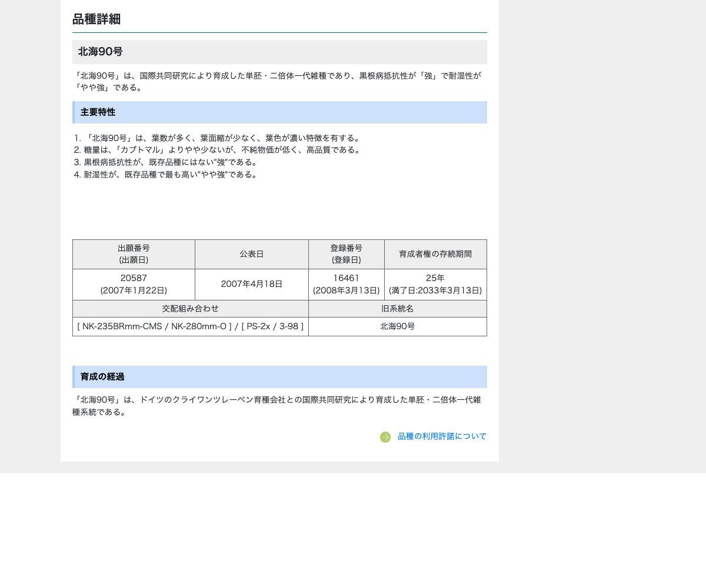Image resolution: width=706 pixels, height=588 pixels.
Task: Select registration number 16461 cell
Action: click(346, 284)
